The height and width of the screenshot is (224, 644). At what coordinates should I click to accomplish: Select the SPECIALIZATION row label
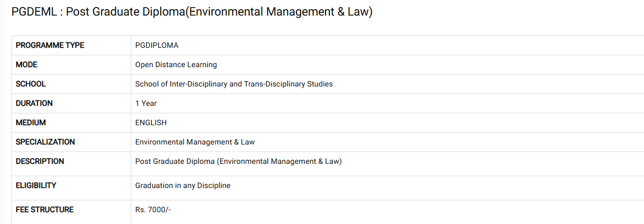45,142
